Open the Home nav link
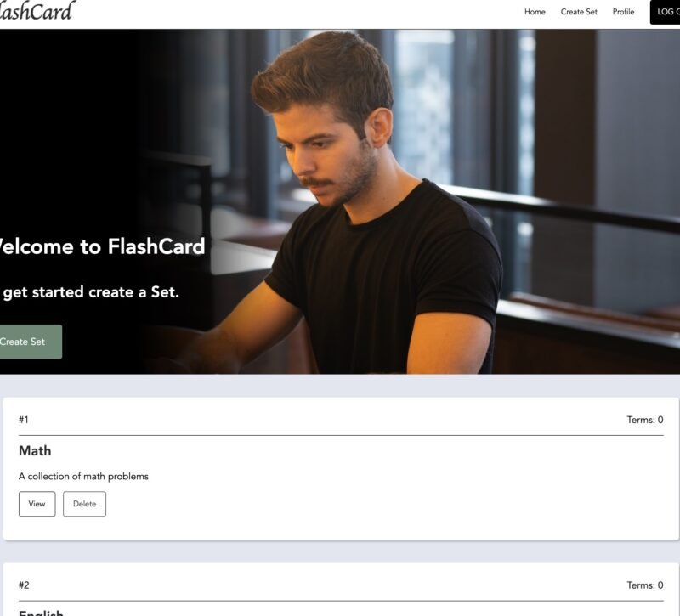 (x=535, y=12)
